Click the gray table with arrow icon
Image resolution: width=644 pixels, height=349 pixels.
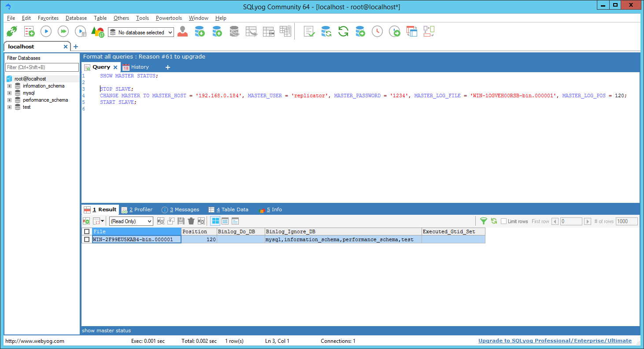coord(251,32)
